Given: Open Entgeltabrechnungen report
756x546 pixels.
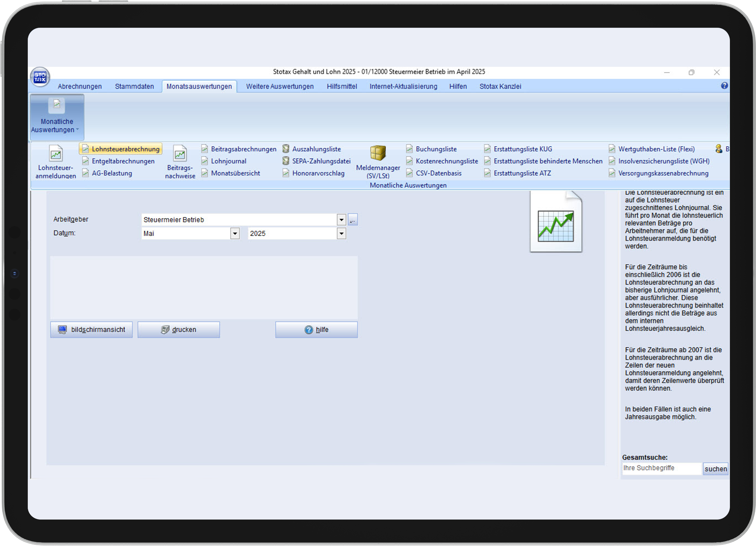Looking at the screenshot, I should point(118,161).
